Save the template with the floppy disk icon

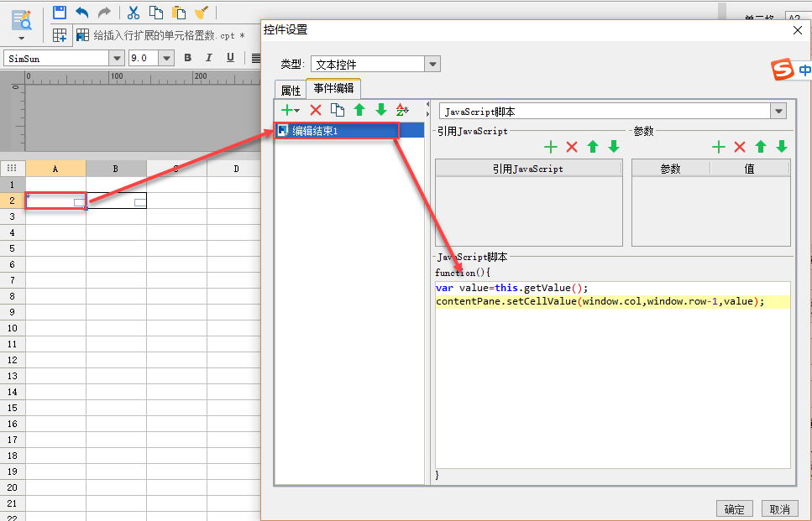point(60,12)
